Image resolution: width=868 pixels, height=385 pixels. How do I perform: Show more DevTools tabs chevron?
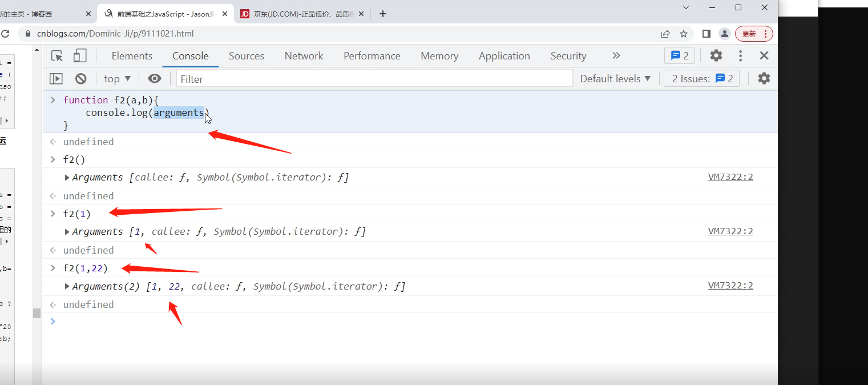[x=616, y=55]
